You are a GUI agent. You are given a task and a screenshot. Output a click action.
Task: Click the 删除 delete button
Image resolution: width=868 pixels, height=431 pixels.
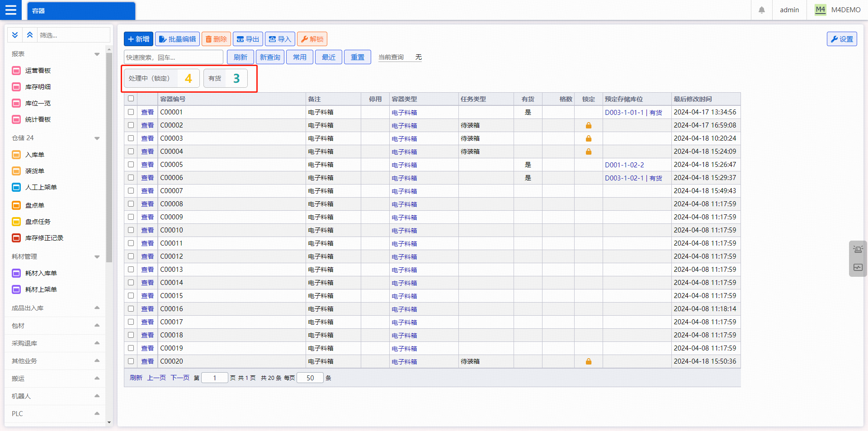click(216, 39)
